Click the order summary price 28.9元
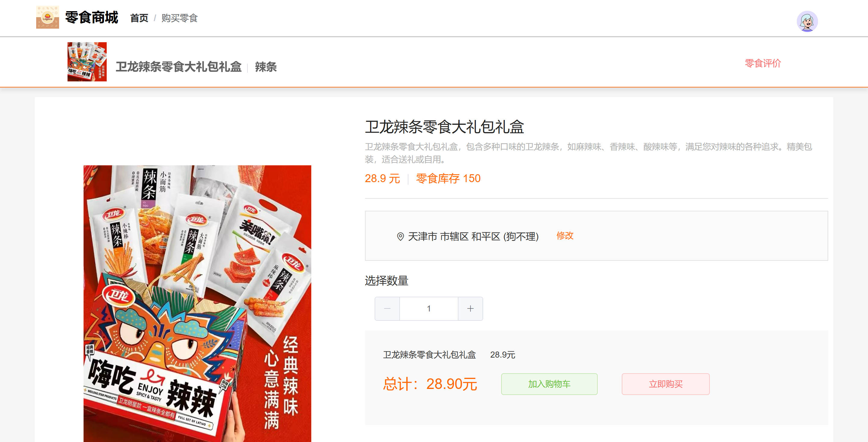Image resolution: width=868 pixels, height=442 pixels. (x=502, y=355)
